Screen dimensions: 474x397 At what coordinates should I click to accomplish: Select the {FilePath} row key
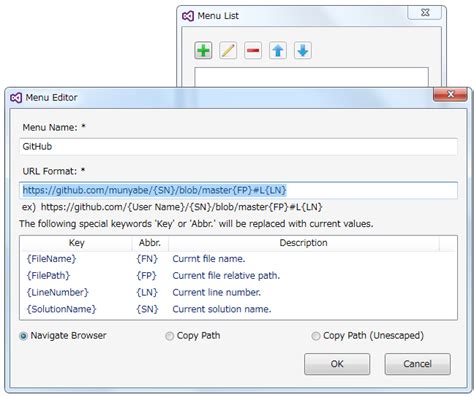point(48,276)
